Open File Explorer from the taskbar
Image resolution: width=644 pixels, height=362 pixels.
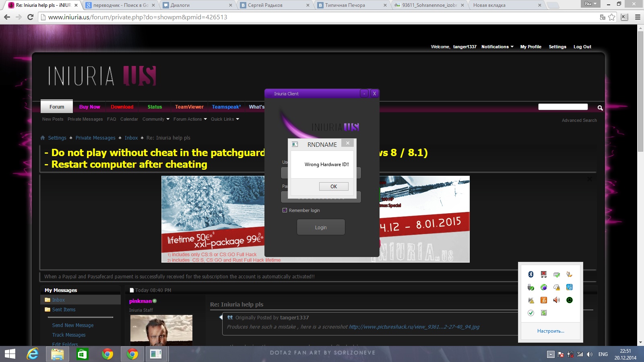pos(58,354)
